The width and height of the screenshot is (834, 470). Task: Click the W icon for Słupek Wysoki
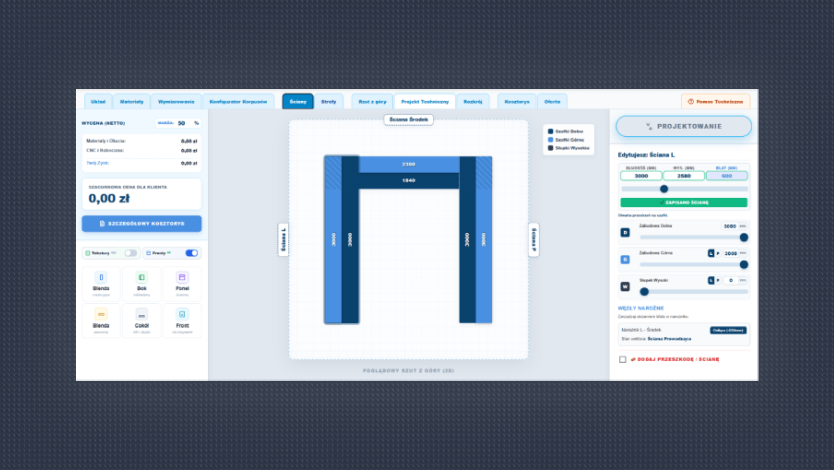click(625, 287)
